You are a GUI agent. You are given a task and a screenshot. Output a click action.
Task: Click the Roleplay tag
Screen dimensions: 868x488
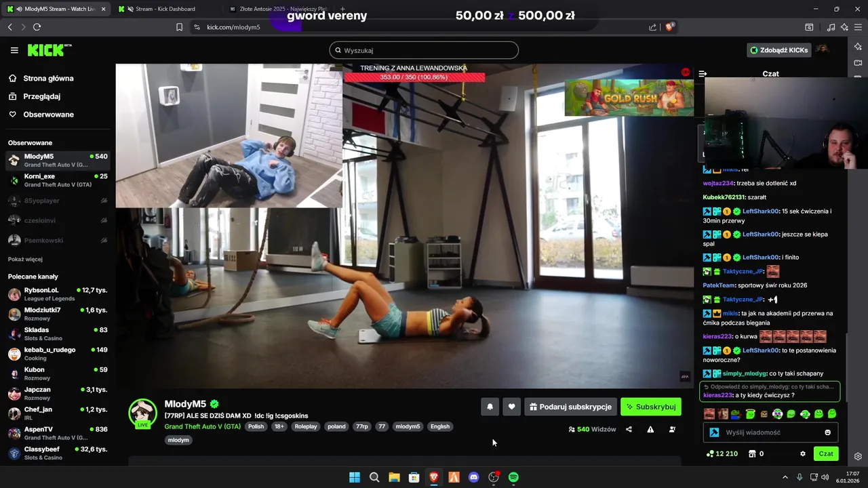coord(306,426)
